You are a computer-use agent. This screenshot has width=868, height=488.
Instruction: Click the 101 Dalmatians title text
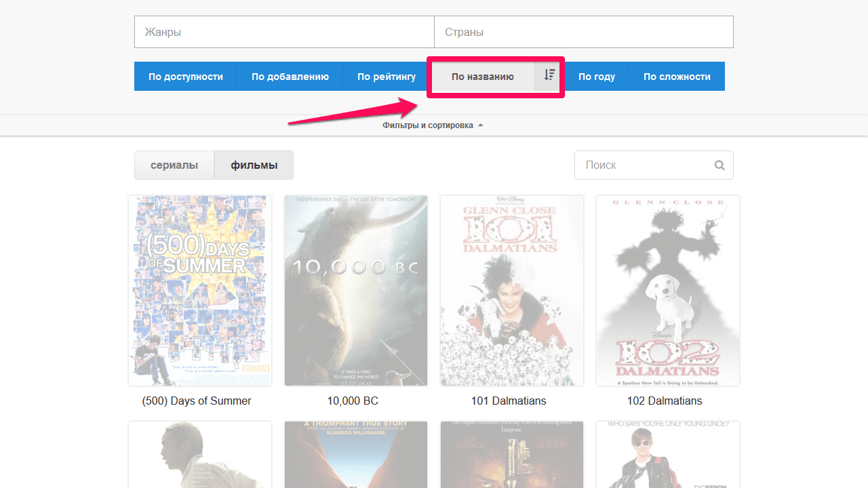click(x=509, y=401)
